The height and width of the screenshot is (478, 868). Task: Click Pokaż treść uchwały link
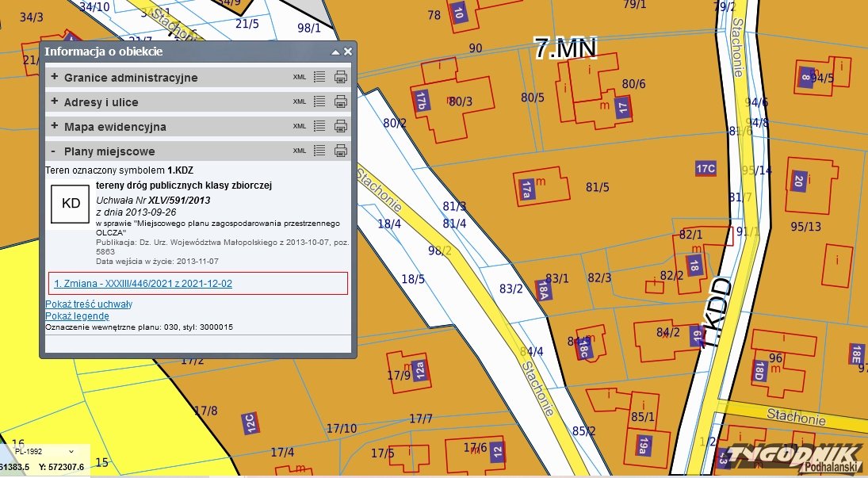click(x=89, y=304)
